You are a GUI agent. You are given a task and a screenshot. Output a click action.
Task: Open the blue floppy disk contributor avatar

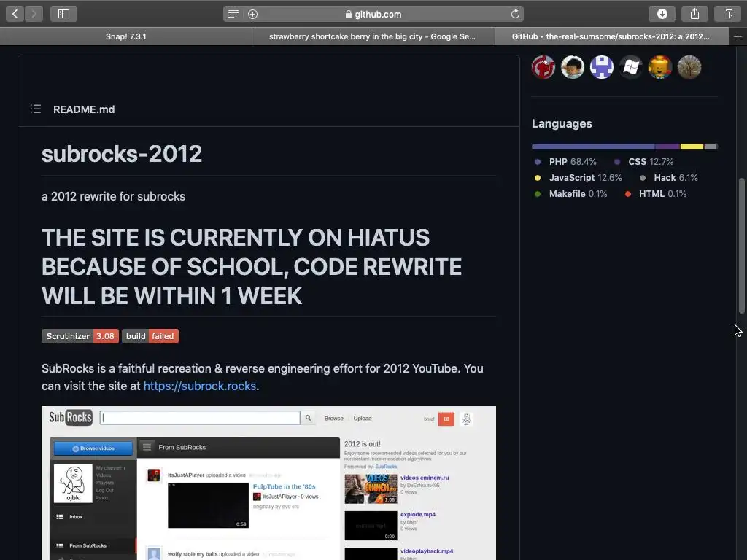tap(602, 67)
